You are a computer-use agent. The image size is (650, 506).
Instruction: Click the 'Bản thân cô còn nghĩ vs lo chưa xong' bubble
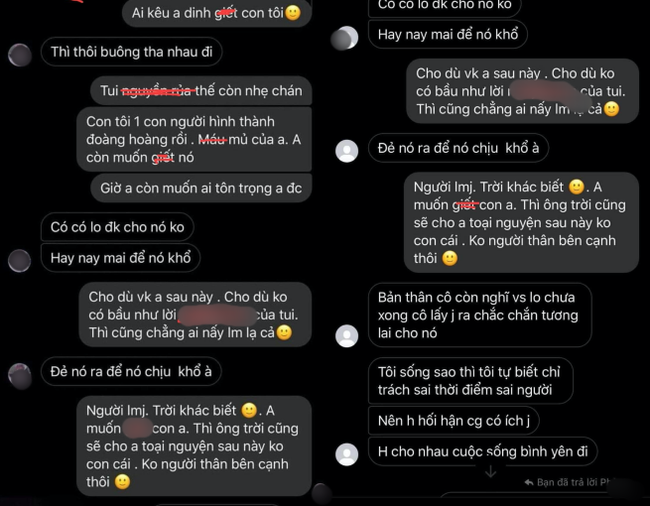coord(480,315)
